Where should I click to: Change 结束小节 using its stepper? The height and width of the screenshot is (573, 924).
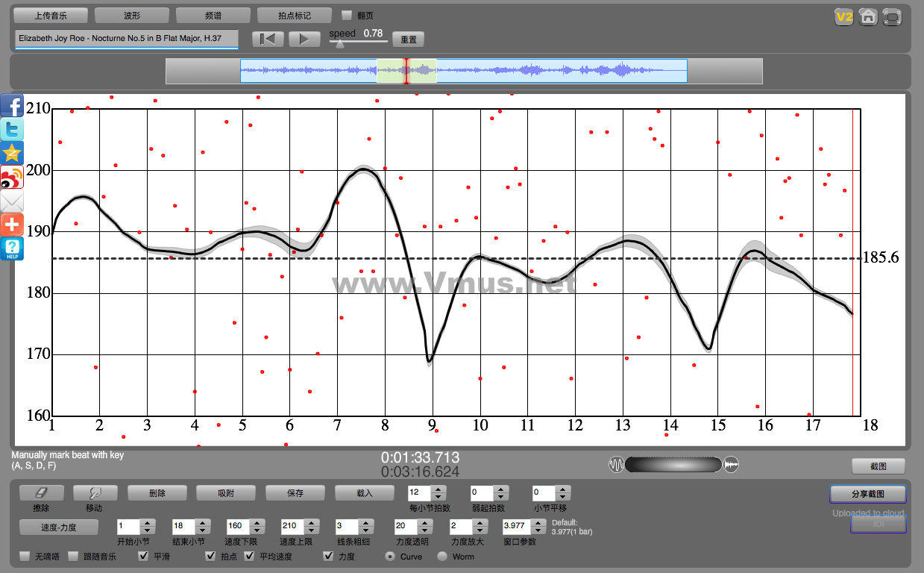[x=204, y=526]
